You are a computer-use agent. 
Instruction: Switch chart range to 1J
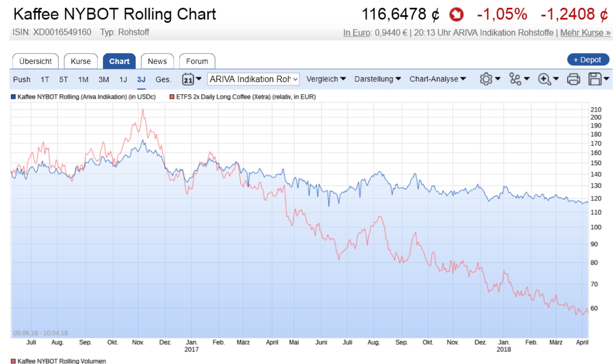click(123, 80)
